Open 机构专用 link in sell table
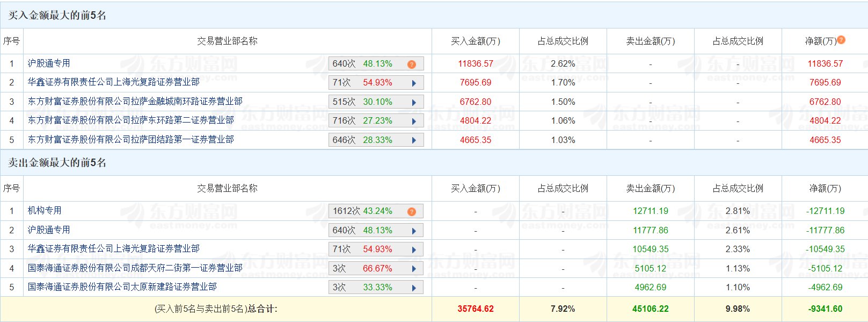This screenshot has width=868, height=322. [x=45, y=211]
